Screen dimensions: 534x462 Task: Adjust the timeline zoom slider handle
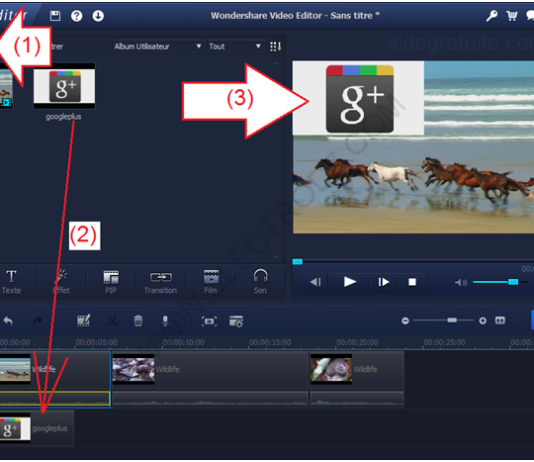pos(452,320)
